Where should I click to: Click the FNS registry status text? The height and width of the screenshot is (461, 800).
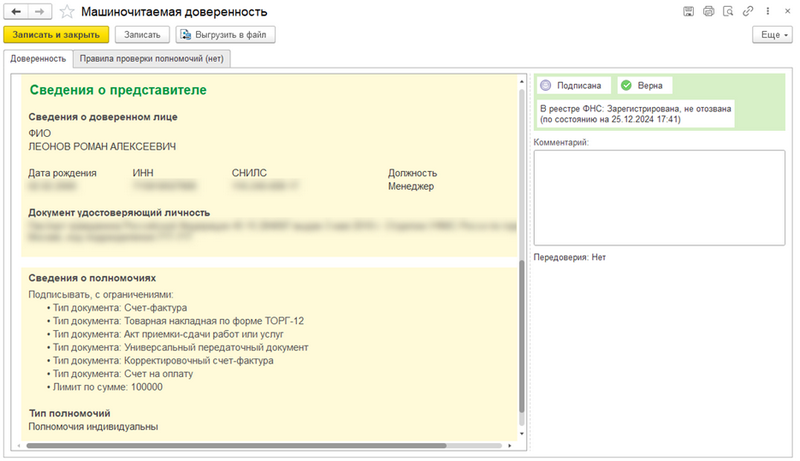click(635, 113)
